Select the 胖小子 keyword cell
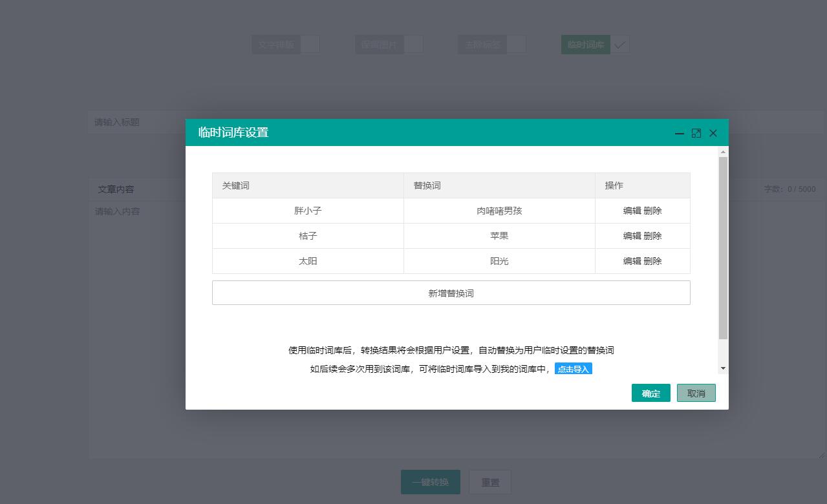Image resolution: width=827 pixels, height=504 pixels. [x=308, y=211]
